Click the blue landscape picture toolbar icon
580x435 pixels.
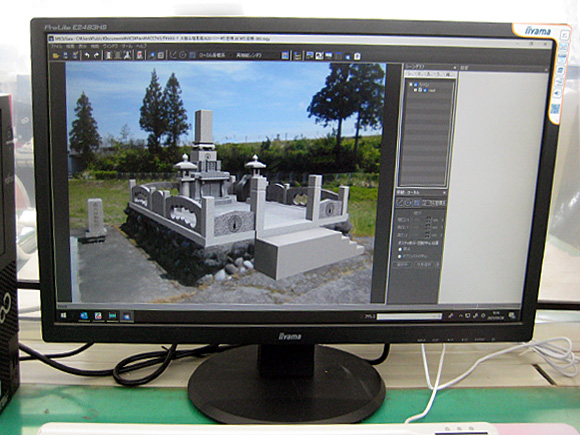tap(285, 55)
